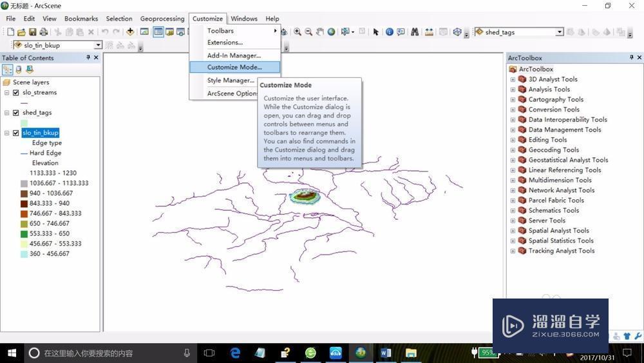
Task: Open the slo_tin_bkup layer dropdown
Action: click(x=98, y=44)
